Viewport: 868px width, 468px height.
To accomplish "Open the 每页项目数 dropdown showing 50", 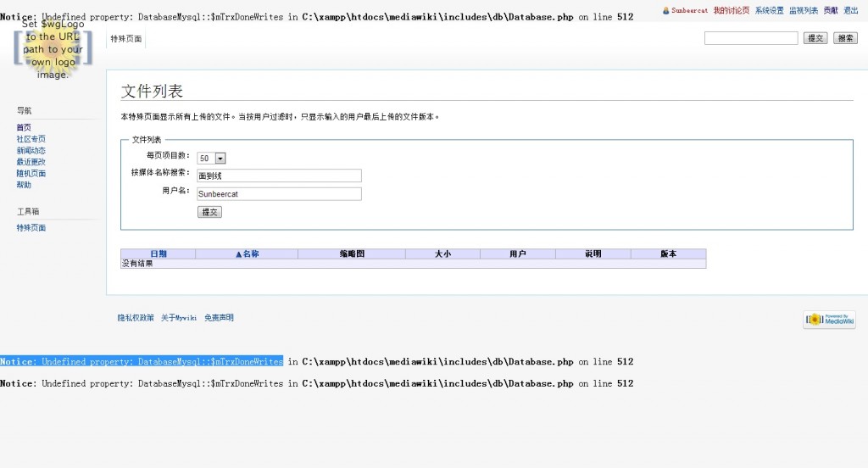I will (x=211, y=158).
